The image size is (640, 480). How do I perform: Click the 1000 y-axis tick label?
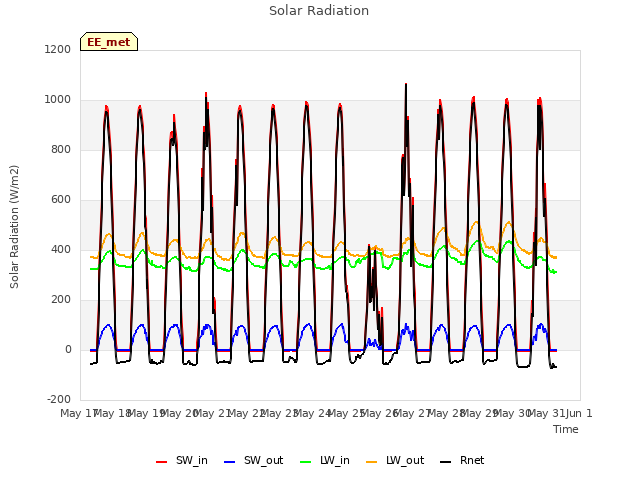58,100
